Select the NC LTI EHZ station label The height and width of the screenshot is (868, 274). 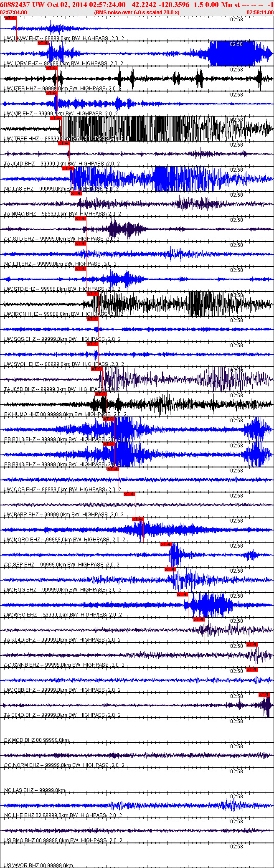(60, 264)
